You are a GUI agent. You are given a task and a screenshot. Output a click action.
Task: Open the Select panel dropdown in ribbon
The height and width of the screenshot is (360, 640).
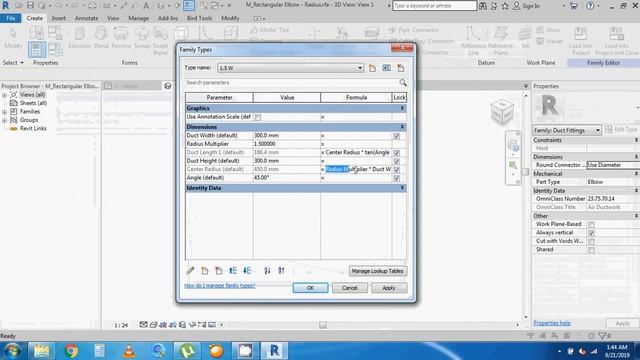[13, 63]
